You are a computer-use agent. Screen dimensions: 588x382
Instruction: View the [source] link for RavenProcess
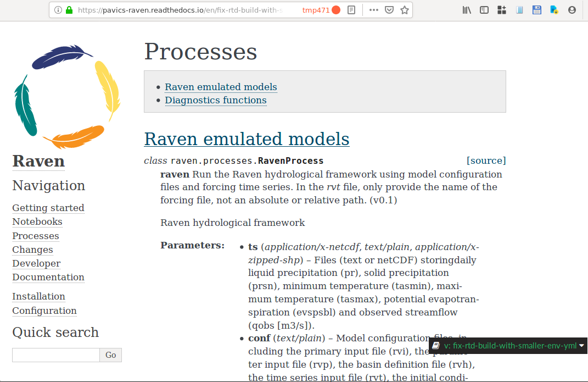(x=486, y=160)
